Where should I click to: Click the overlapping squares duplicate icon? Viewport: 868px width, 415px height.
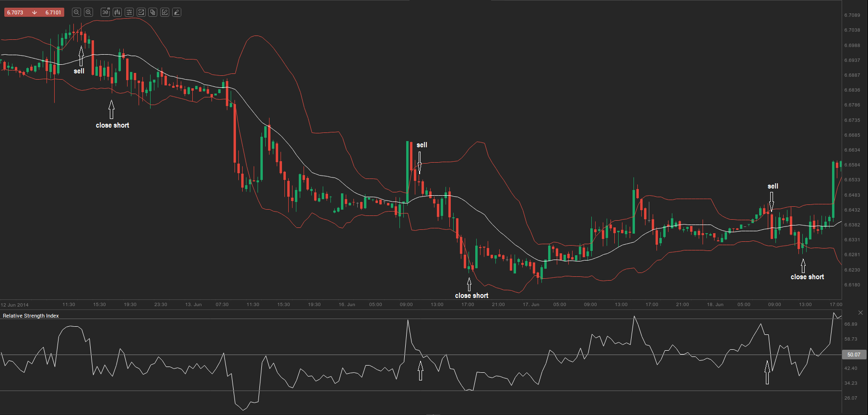point(153,12)
